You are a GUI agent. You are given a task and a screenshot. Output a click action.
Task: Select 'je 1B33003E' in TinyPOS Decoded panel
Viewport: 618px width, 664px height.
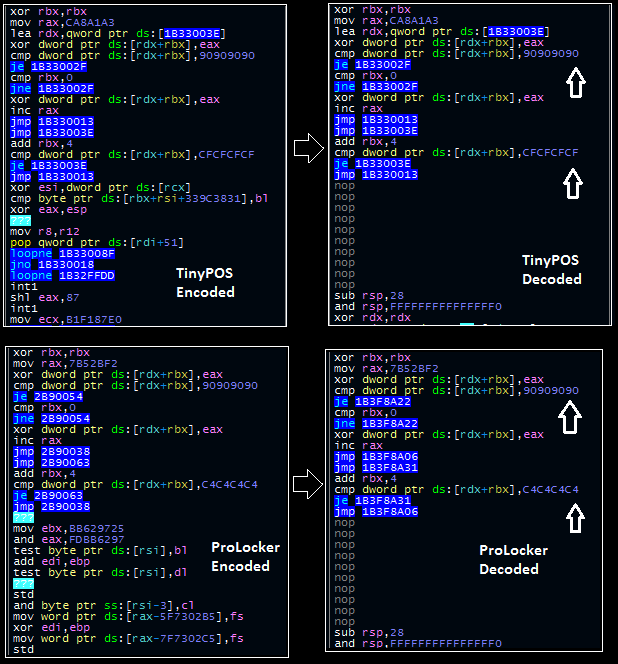click(373, 163)
